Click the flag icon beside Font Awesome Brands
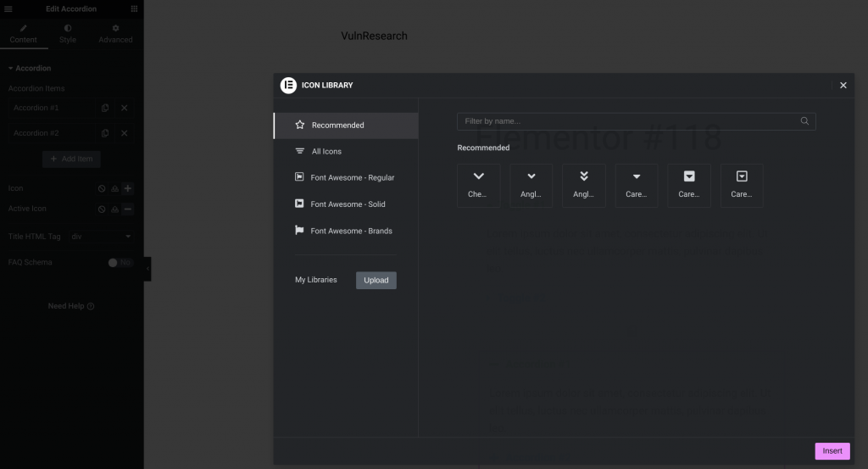 click(299, 230)
